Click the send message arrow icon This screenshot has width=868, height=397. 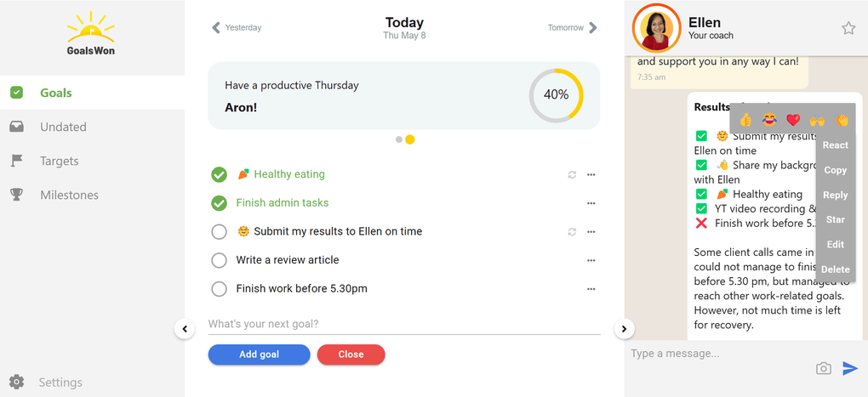point(850,368)
